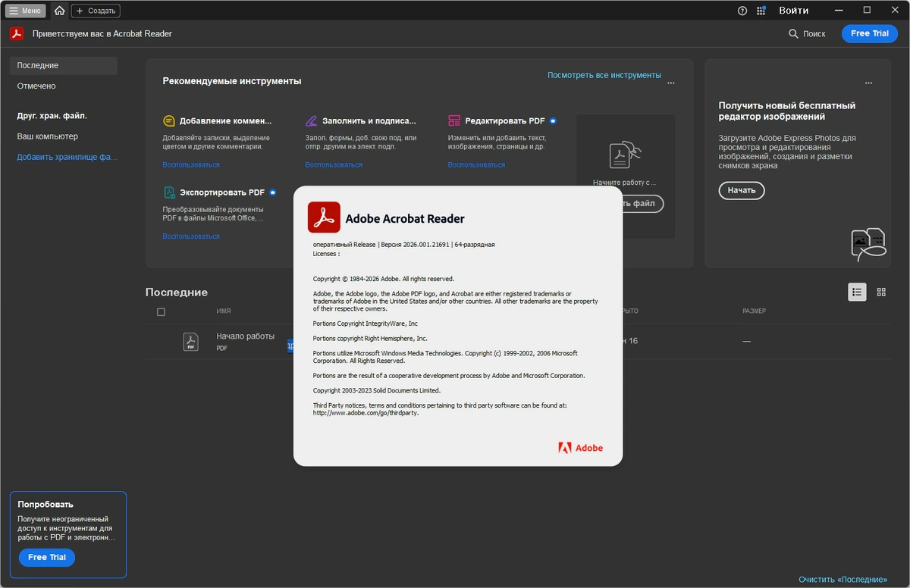Screen dimensions: 910x588
Task: Click Добавить хранилище файлов link
Action: [67, 157]
